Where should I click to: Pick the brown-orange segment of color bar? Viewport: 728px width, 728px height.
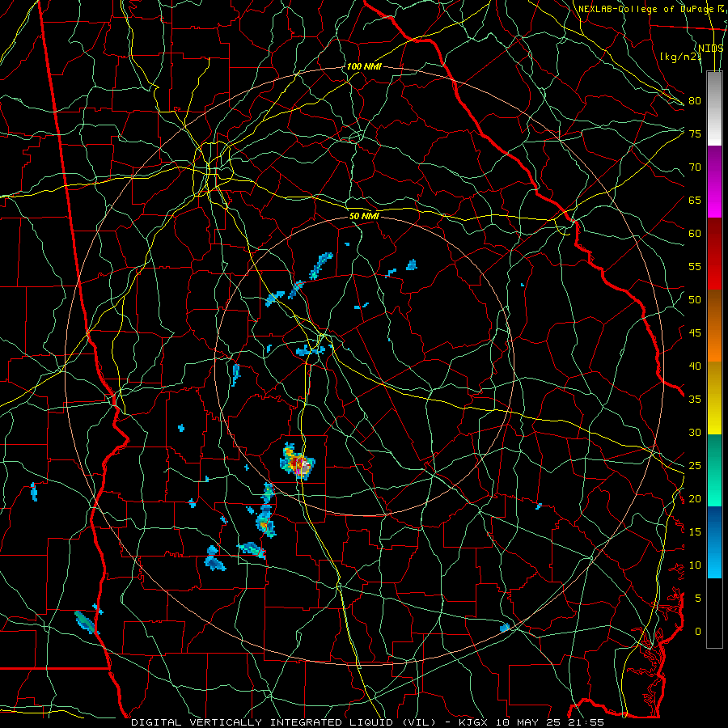[714, 326]
